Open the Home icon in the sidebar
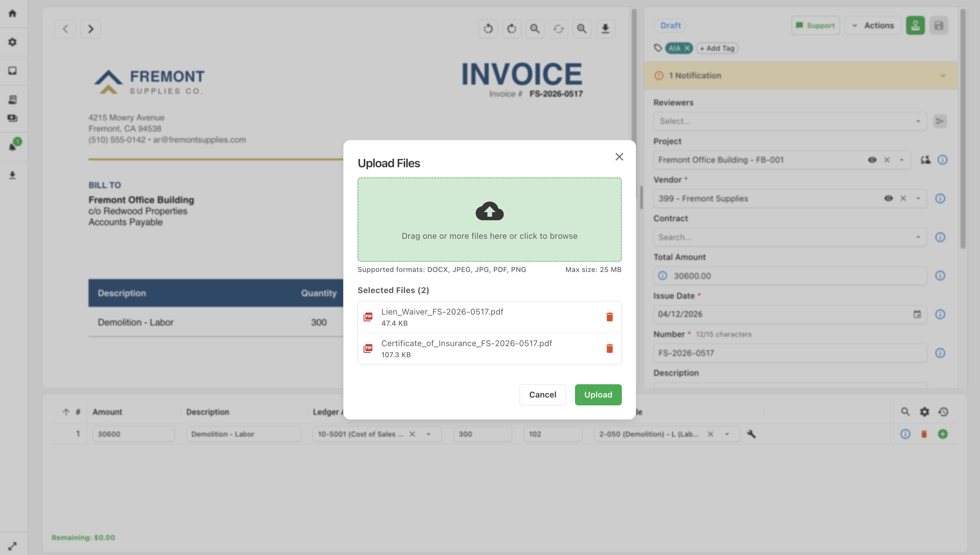 click(13, 13)
